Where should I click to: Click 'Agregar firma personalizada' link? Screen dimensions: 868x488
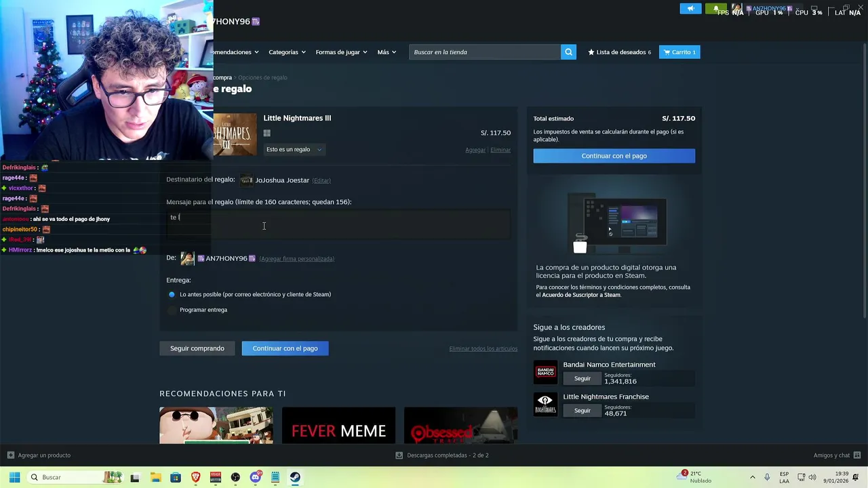pos(296,258)
